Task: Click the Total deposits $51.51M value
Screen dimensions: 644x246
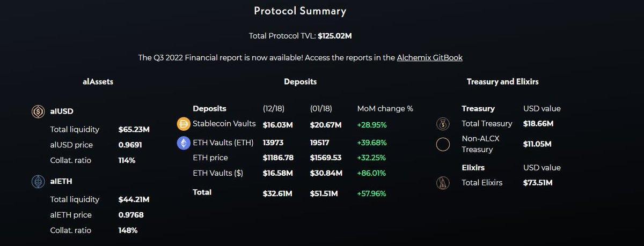Action: tap(324, 193)
